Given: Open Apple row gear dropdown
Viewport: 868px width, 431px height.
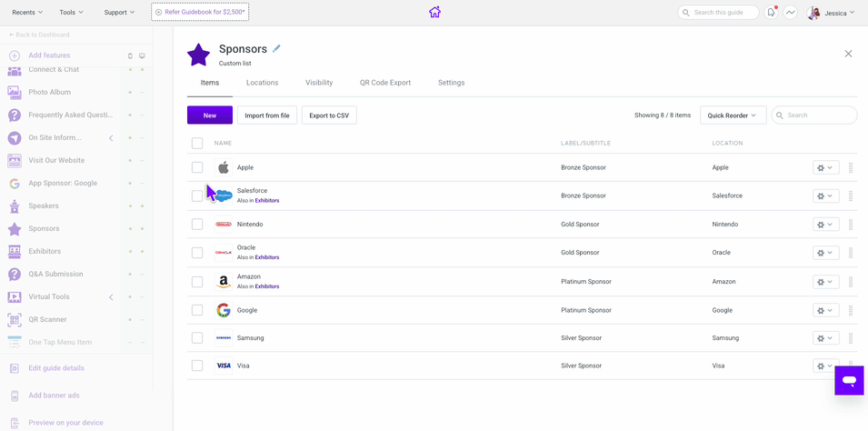Looking at the screenshot, I should [826, 167].
